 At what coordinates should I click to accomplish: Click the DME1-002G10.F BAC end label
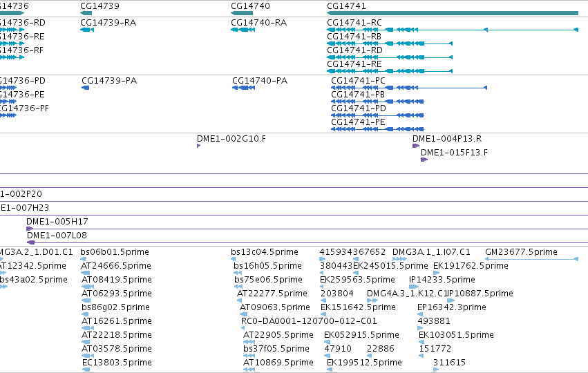point(231,139)
